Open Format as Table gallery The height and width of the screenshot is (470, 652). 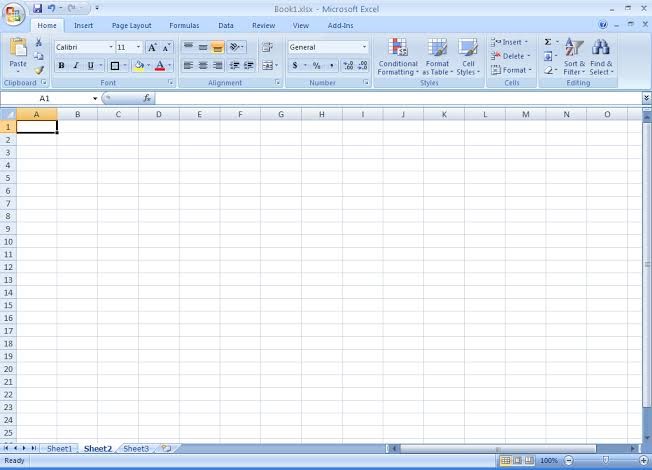click(437, 57)
